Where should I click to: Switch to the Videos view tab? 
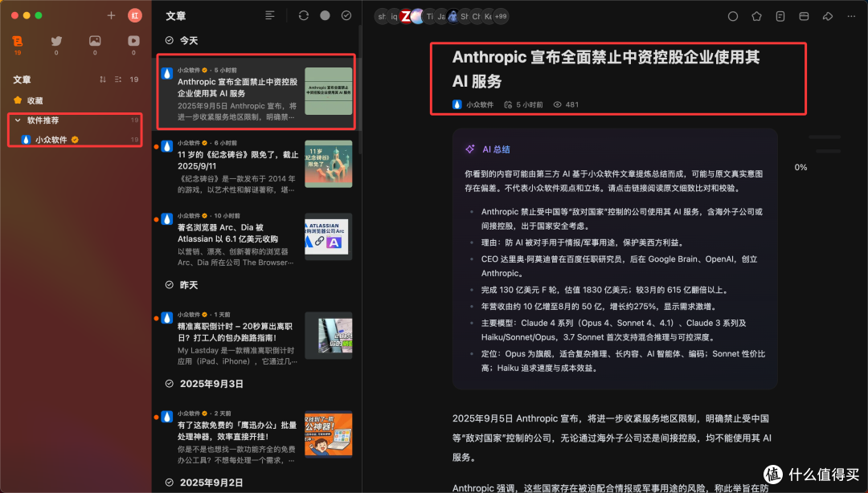(133, 44)
